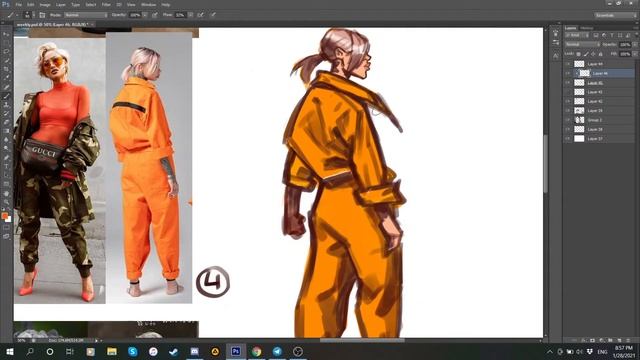This screenshot has width=640, height=360.
Task: Open the Filter menu
Action: pyautogui.click(x=106, y=4)
